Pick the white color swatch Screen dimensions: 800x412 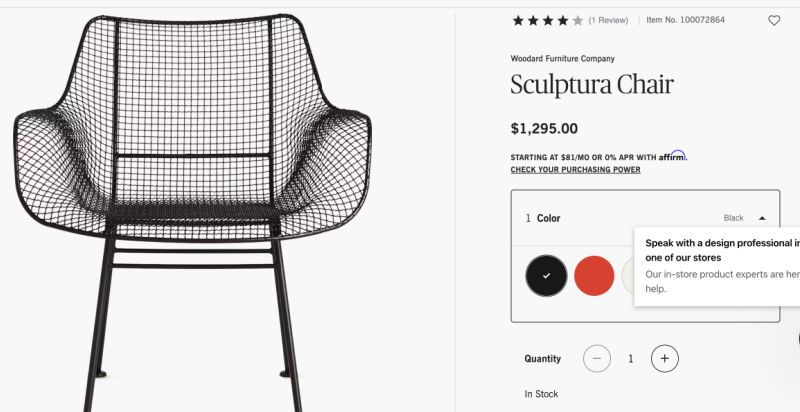click(628, 275)
